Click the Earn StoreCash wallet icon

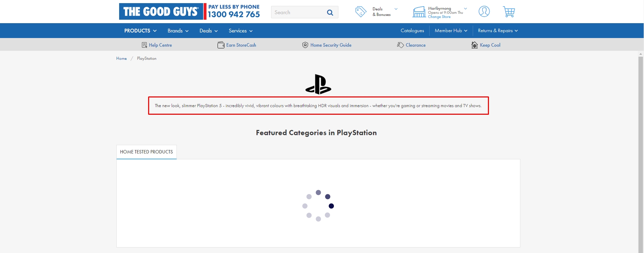tap(221, 45)
